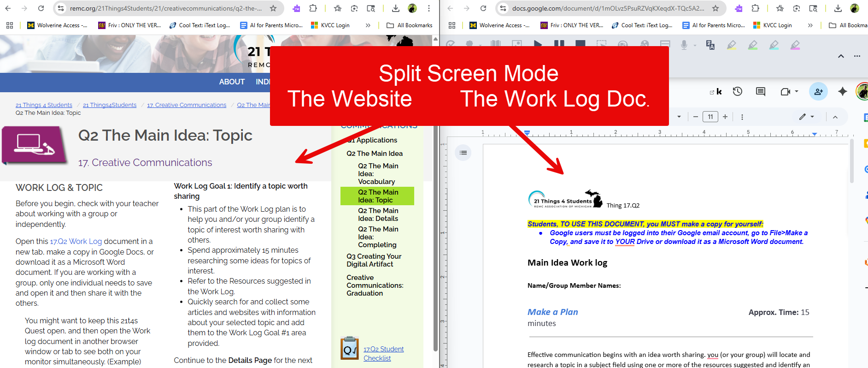Select the pink highlighter in Read&Write toolbar
The height and width of the screenshot is (368, 868).
point(795,45)
